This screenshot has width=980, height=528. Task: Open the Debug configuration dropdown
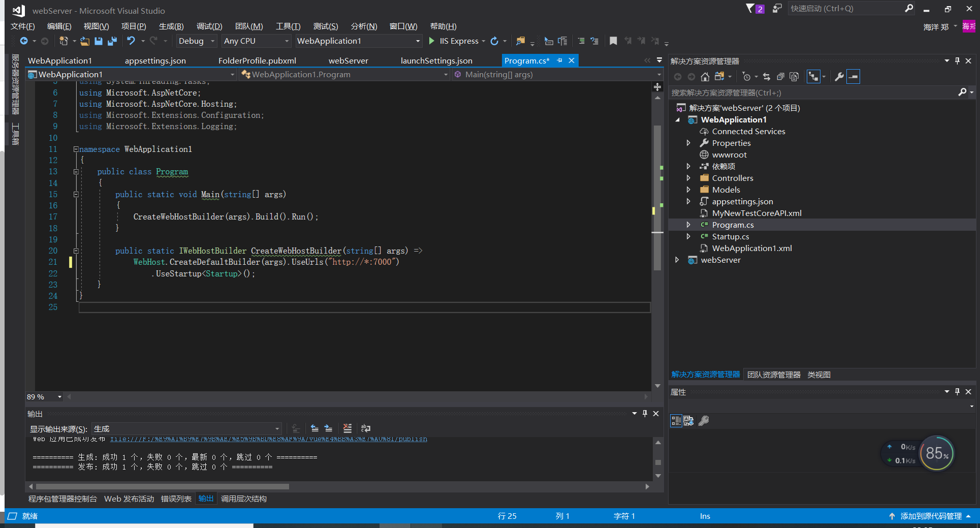tap(197, 41)
